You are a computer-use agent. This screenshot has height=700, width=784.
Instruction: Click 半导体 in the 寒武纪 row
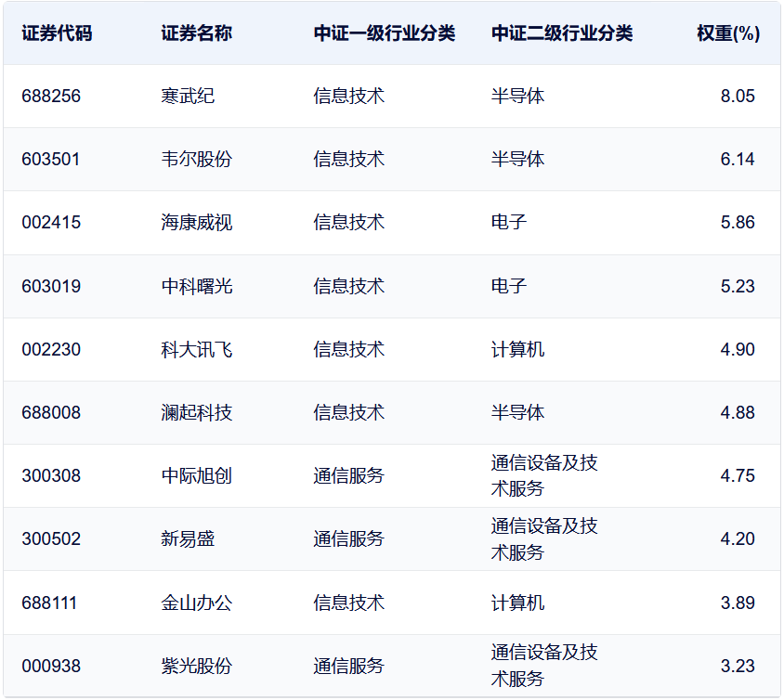(x=517, y=96)
